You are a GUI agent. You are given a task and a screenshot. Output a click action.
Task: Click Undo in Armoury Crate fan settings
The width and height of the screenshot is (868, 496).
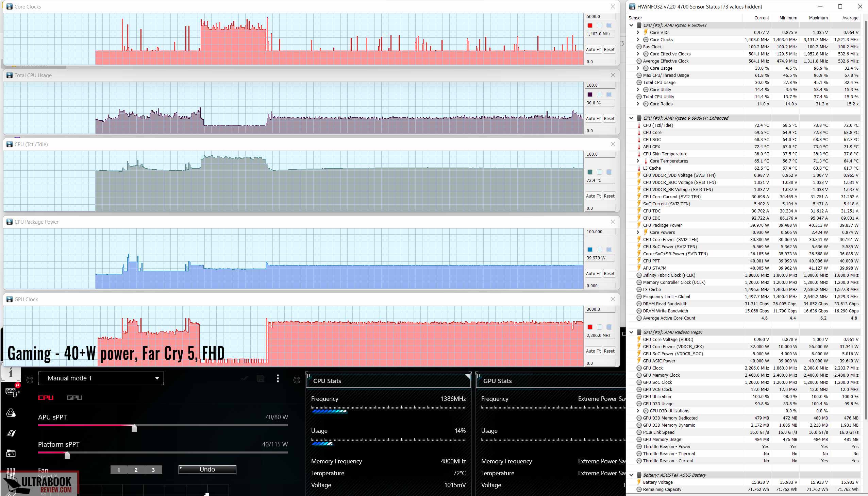[x=207, y=469]
